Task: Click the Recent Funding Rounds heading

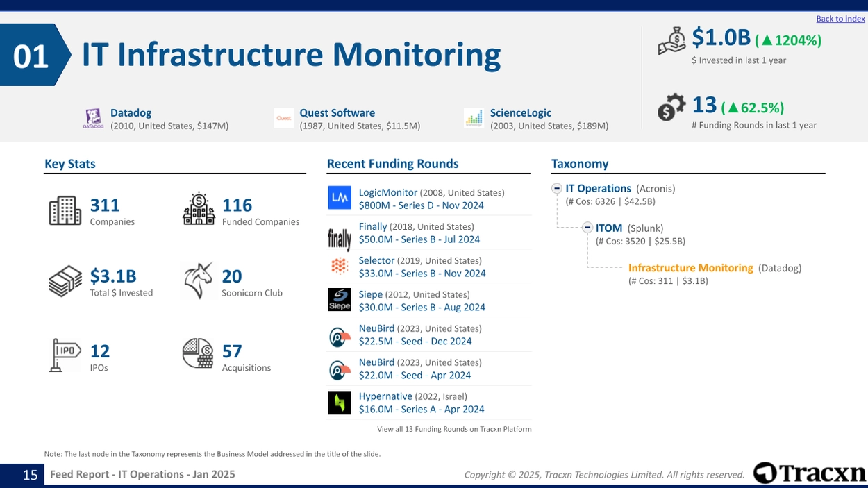Action: pos(393,164)
